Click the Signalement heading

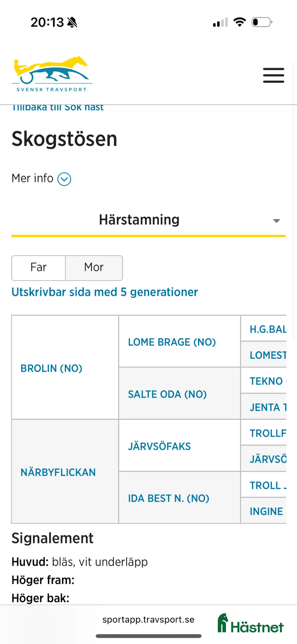[x=52, y=538]
